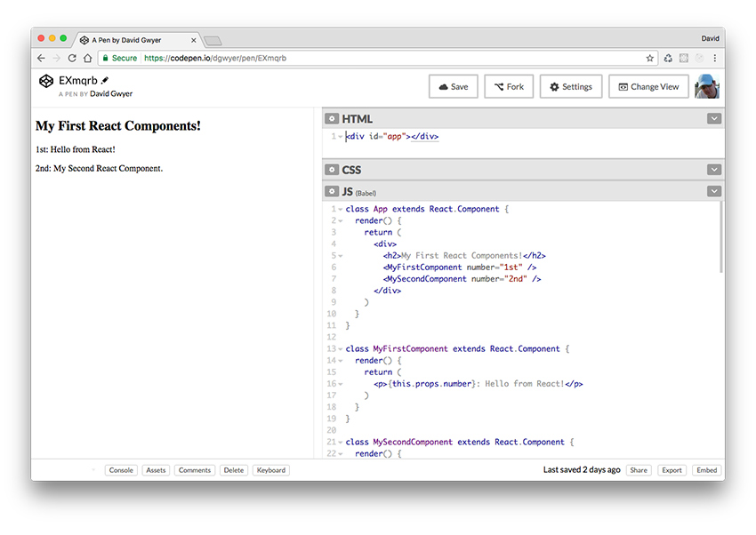Expand HTML panel dropdown arrow
Image resolution: width=756 pixels, height=535 pixels.
click(714, 118)
